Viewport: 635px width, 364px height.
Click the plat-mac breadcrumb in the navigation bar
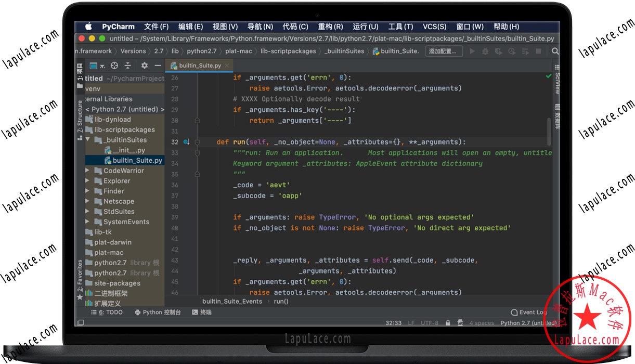point(238,51)
